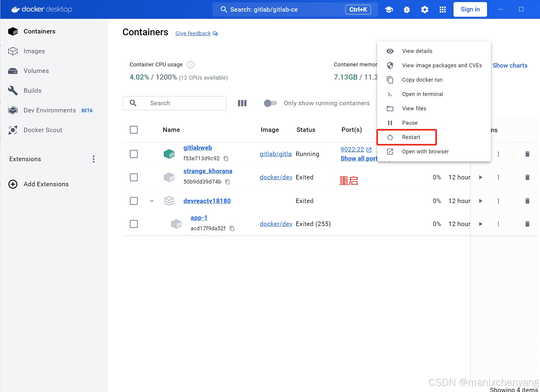Open the devreactv18180 link
Image resolution: width=540 pixels, height=392 pixels.
(207, 201)
